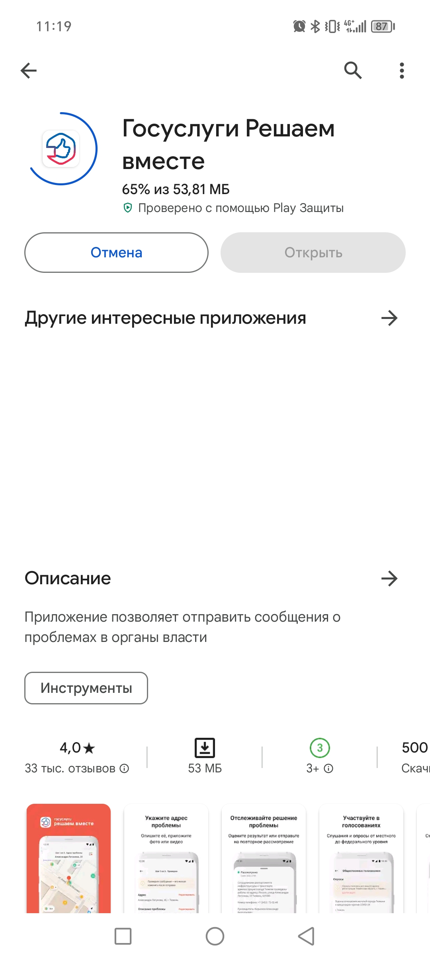Cancel download with Отмена button

point(116,253)
